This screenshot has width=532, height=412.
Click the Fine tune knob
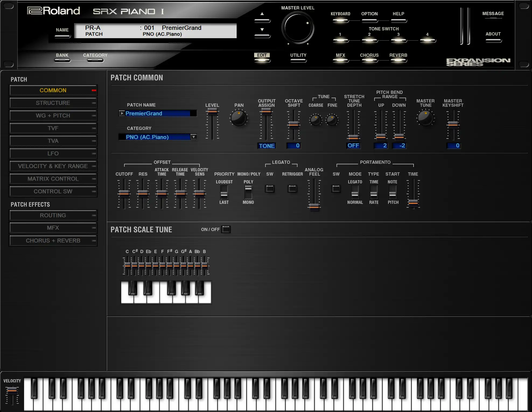(332, 120)
